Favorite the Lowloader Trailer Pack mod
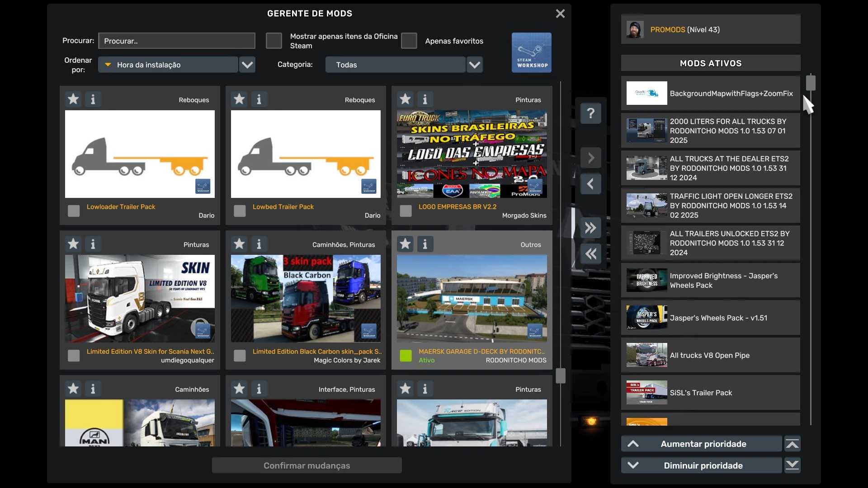This screenshot has width=868, height=488. point(73,99)
